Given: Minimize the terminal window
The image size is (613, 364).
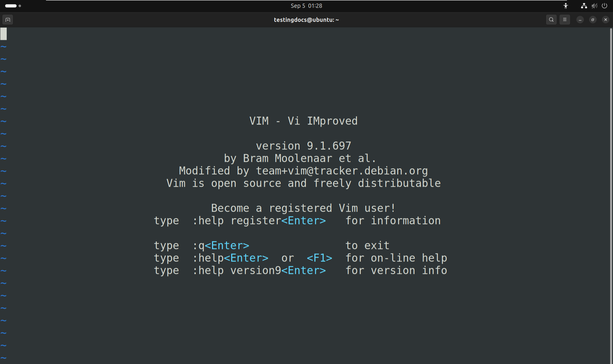Looking at the screenshot, I should coord(580,20).
